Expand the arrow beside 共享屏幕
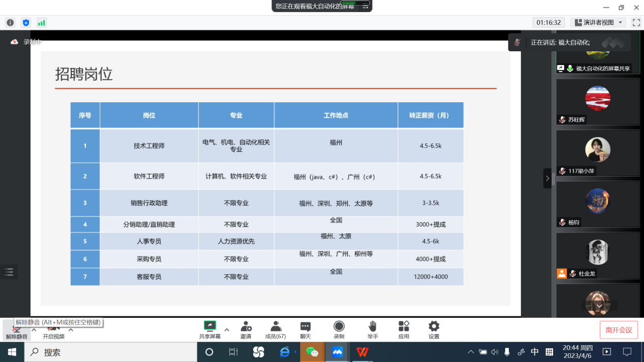Image resolution: width=644 pixels, height=362 pixels. point(227,330)
